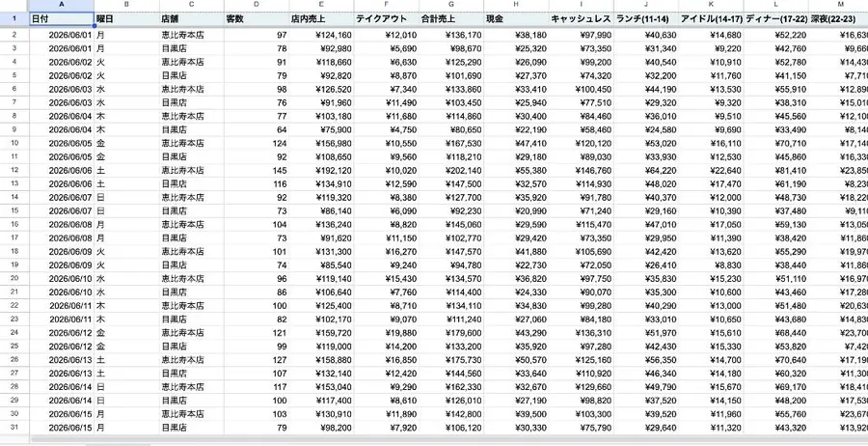Click the cell showing ¥124,160
The width and height of the screenshot is (868, 446).
pyautogui.click(x=321, y=35)
